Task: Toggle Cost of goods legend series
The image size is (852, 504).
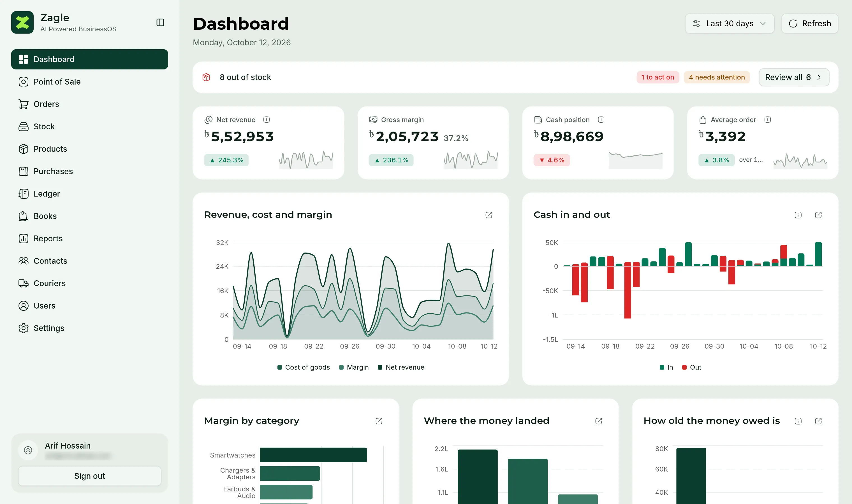Action: [x=304, y=367]
